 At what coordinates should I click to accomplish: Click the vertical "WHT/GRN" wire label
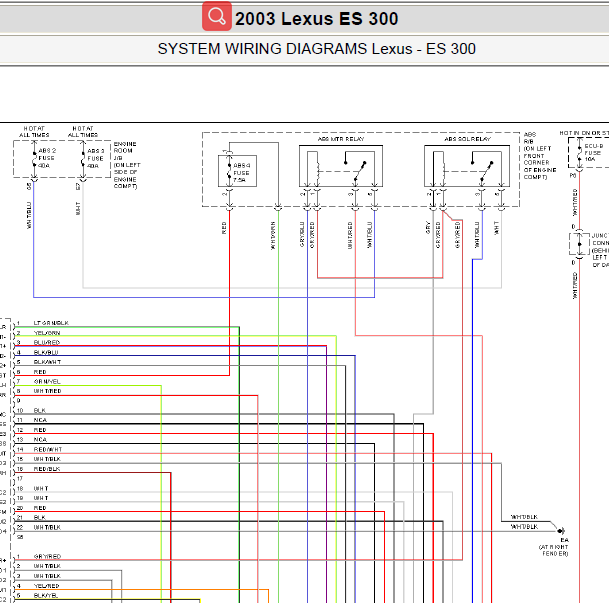[x=273, y=235]
